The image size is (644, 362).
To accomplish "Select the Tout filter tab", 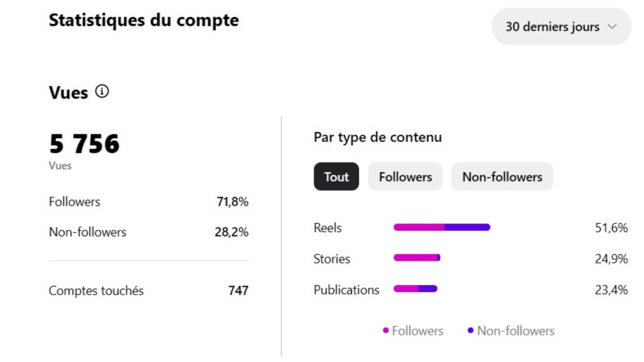I will click(337, 176).
